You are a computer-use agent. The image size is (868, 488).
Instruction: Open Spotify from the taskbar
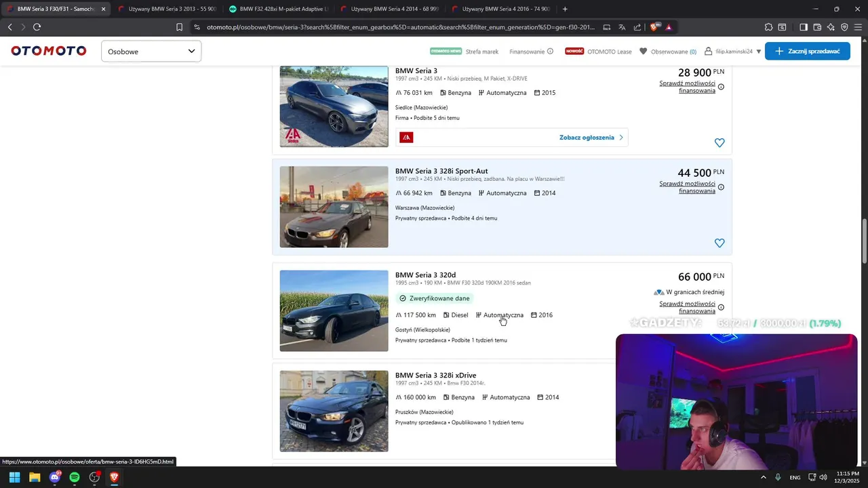[75, 477]
